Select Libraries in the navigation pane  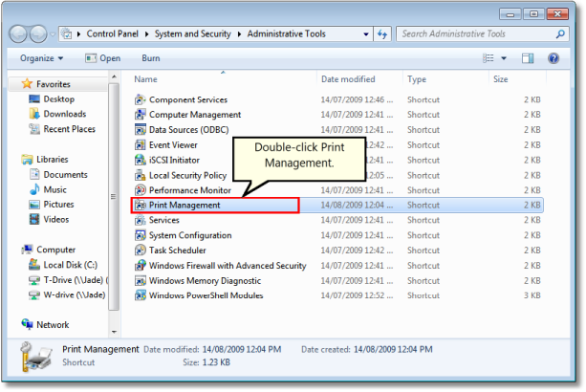[x=45, y=160]
